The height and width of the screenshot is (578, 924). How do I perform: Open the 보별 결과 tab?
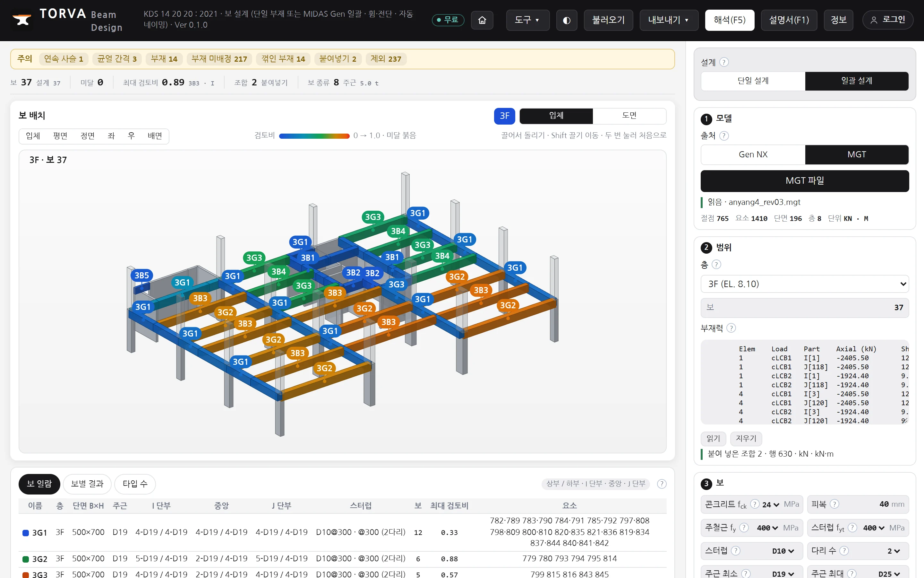coord(87,484)
